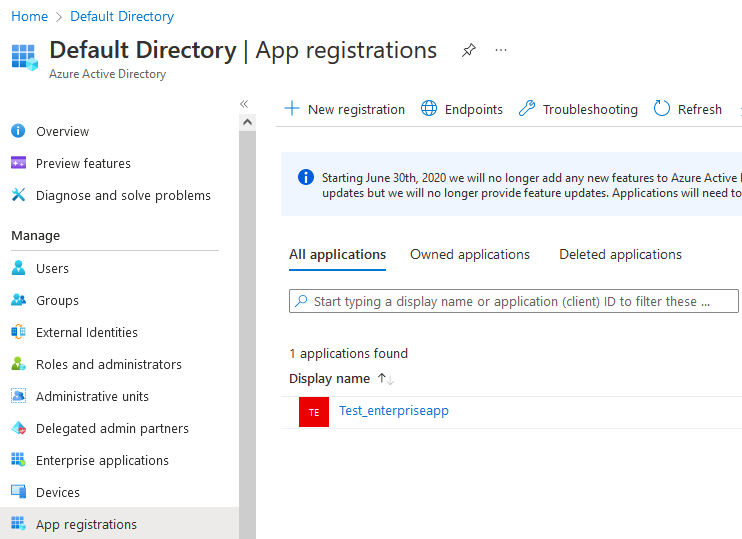
Task: Click the Overview info icon
Action: coord(18,131)
